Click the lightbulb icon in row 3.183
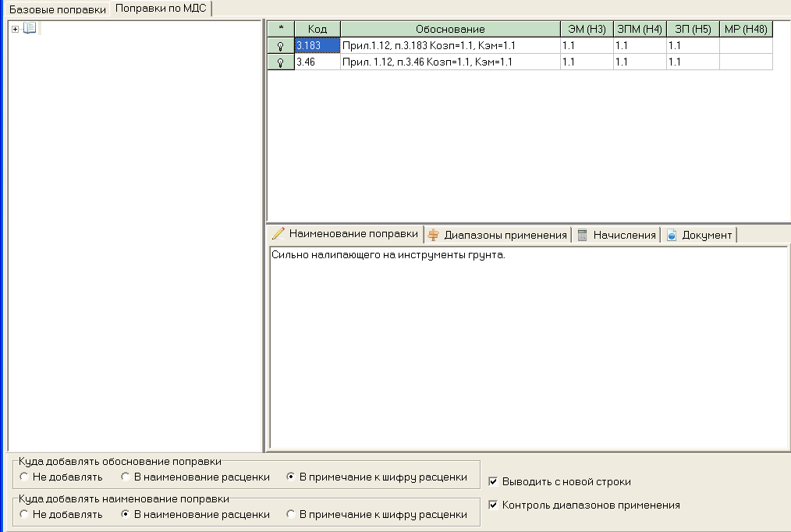The height and width of the screenshot is (532, 791). click(x=281, y=46)
